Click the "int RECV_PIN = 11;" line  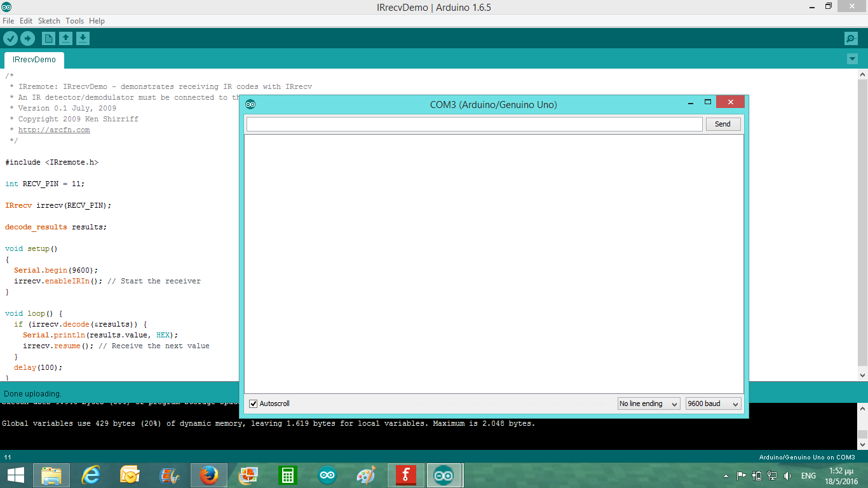pos(45,184)
